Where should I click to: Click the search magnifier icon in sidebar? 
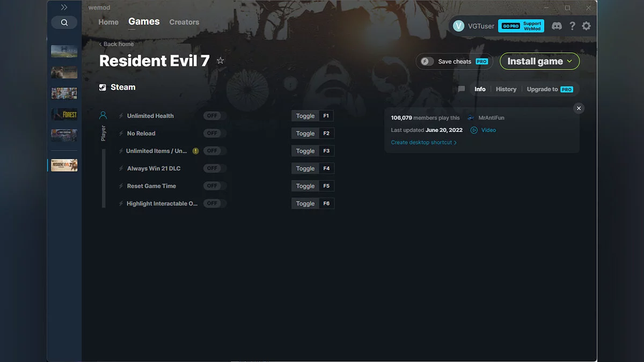coord(64,23)
